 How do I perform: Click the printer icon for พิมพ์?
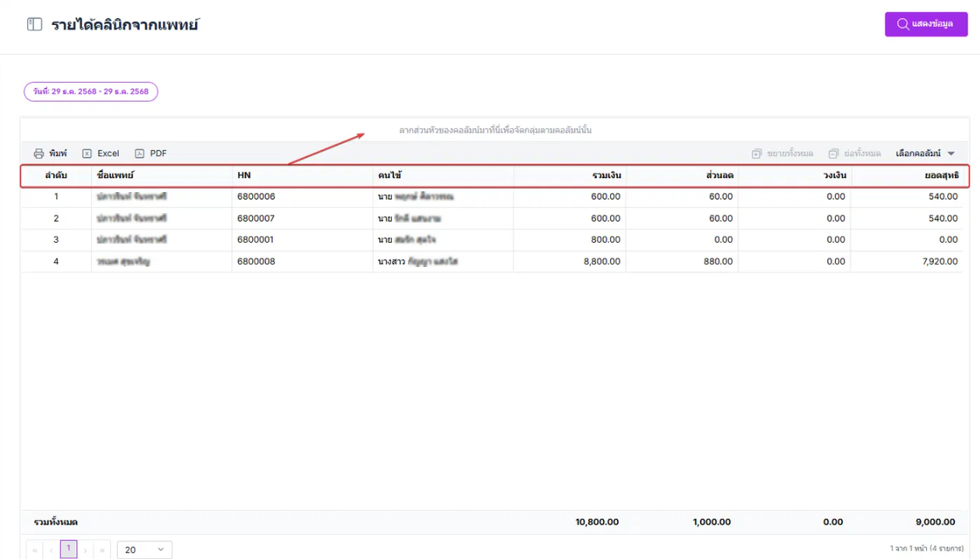[x=39, y=154]
